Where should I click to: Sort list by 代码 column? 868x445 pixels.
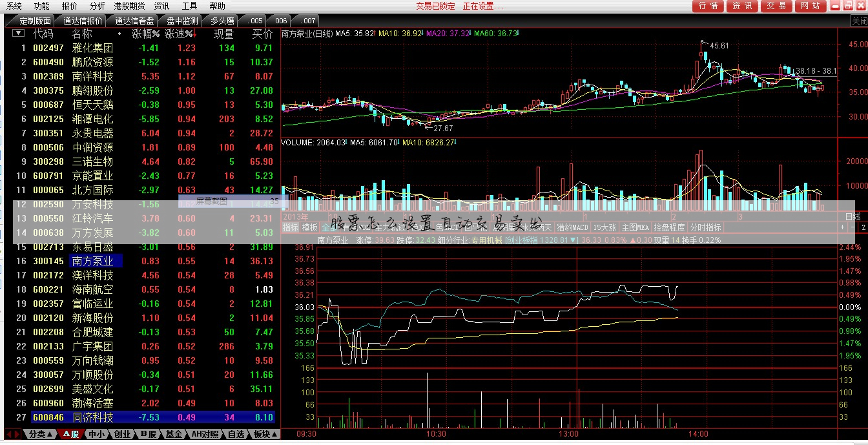(43, 34)
